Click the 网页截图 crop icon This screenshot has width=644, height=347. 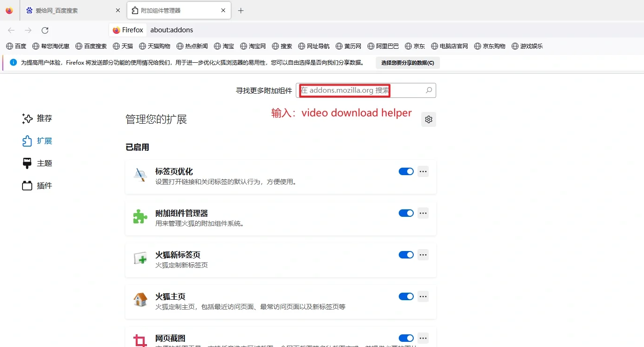tap(140, 340)
